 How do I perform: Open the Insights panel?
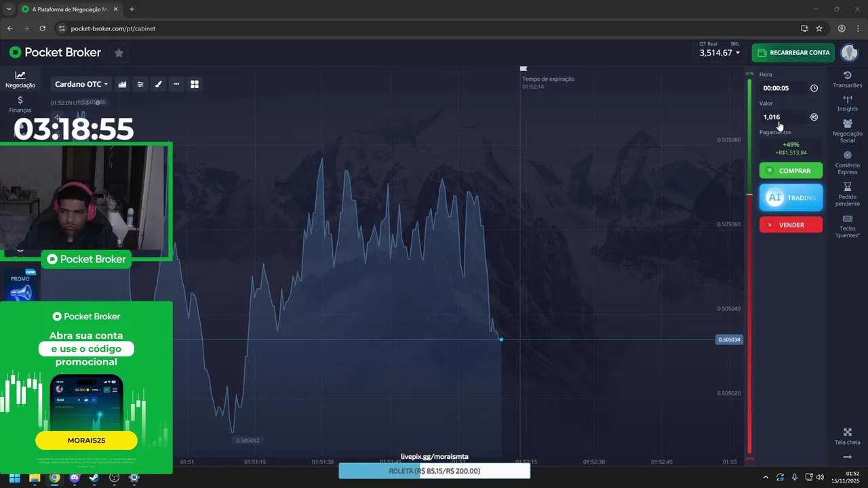(848, 104)
